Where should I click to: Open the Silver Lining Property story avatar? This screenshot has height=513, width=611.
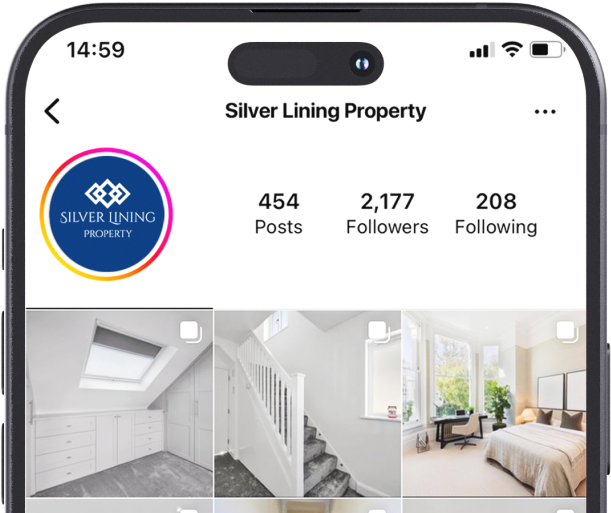tap(106, 214)
